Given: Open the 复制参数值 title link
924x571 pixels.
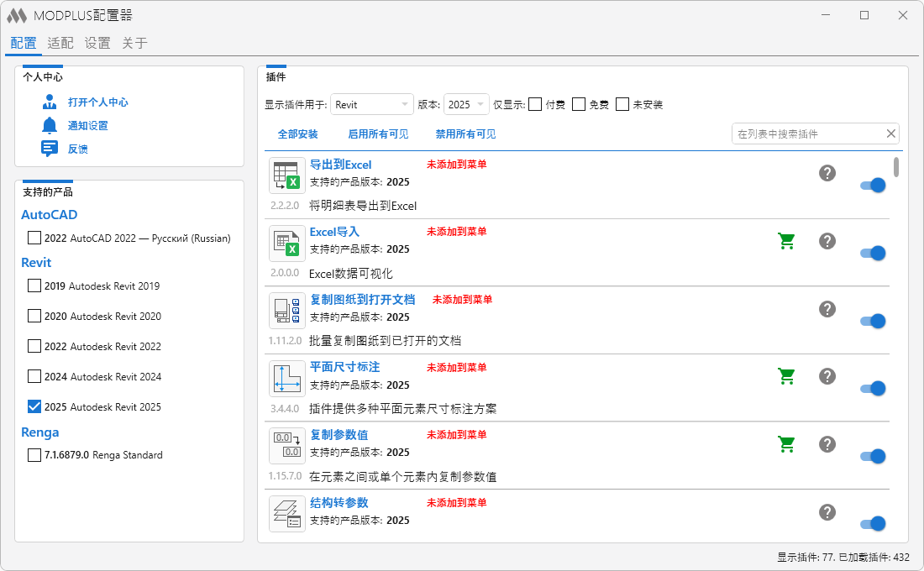Looking at the screenshot, I should point(339,435).
